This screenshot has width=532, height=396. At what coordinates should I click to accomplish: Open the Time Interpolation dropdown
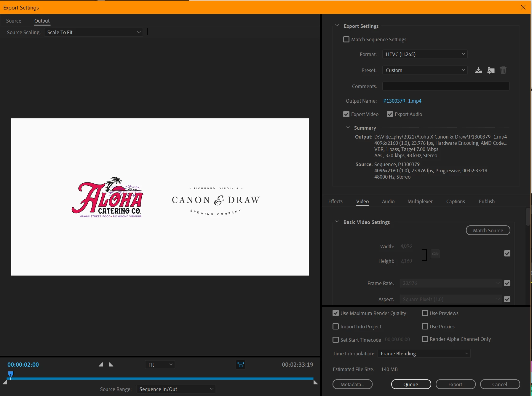[x=424, y=354]
